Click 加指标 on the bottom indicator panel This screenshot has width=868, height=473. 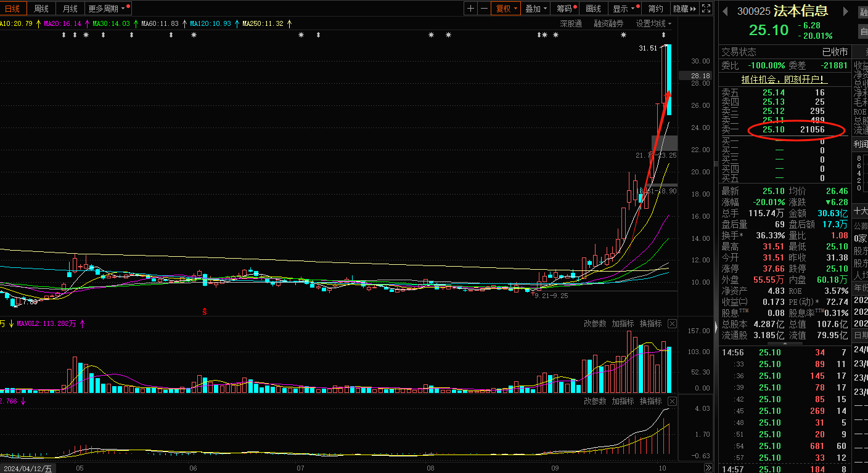tap(623, 401)
